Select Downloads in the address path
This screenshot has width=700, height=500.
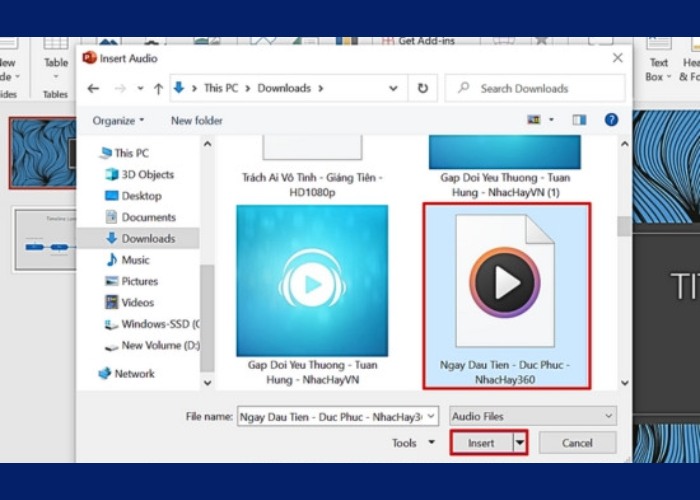point(284,88)
